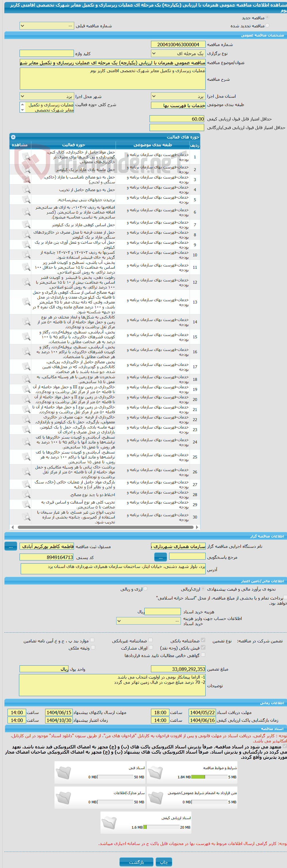Image resolution: width=287 pixels, height=868 pixels.
Task: Open the شرایط و ضوابط مناقصه folder icon
Action: (x=156, y=773)
